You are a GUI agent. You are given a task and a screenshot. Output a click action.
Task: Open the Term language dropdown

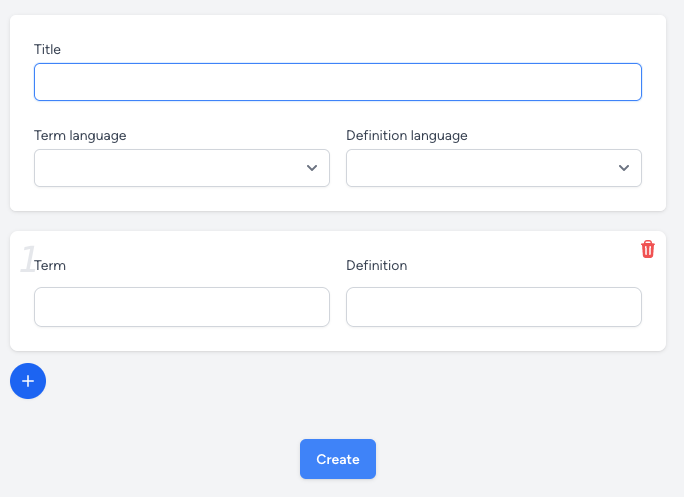tap(170, 168)
